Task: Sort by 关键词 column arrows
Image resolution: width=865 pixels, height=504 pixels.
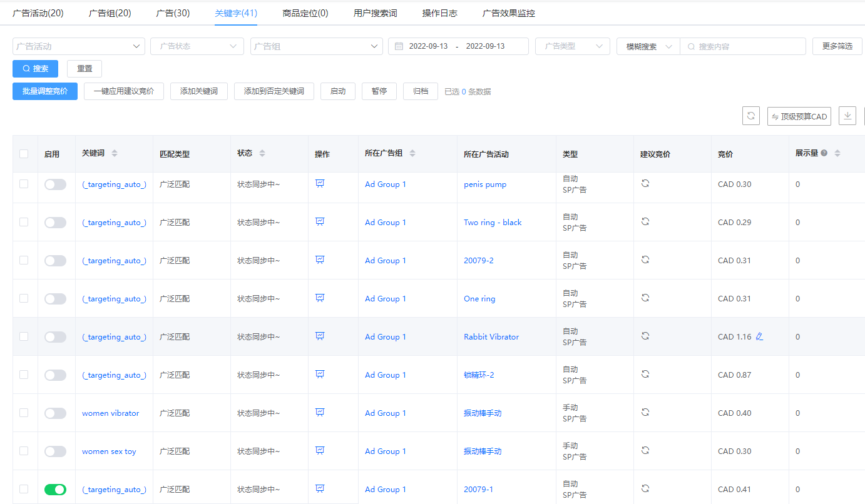Action: [x=115, y=153]
